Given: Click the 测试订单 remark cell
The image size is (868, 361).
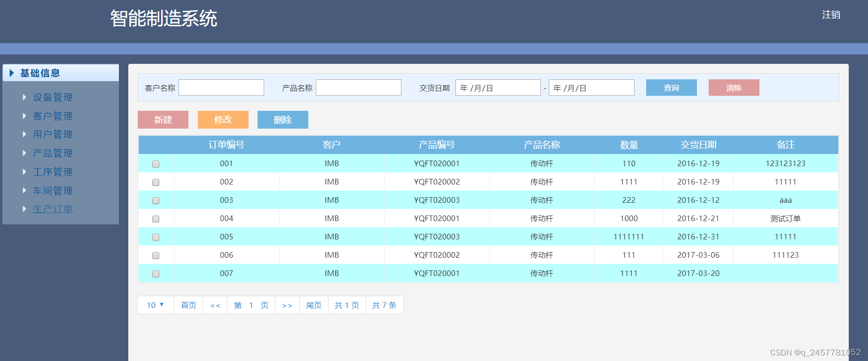Looking at the screenshot, I should pos(786,218).
